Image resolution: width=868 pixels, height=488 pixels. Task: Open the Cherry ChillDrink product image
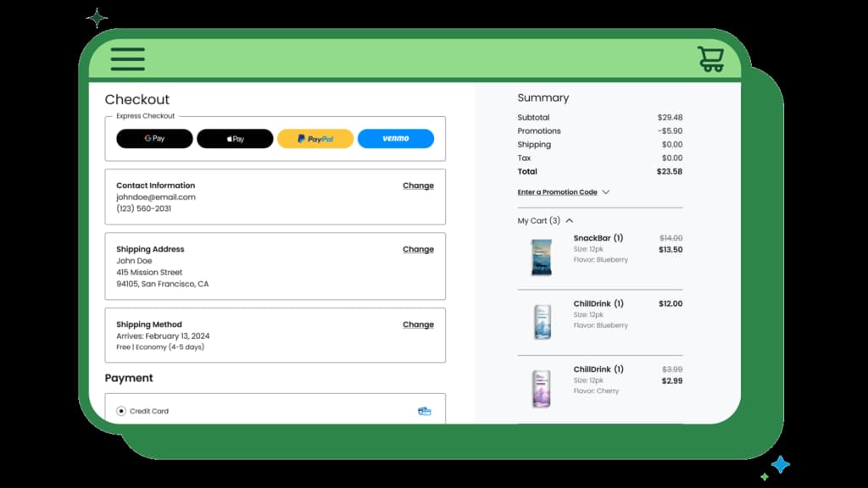point(541,388)
